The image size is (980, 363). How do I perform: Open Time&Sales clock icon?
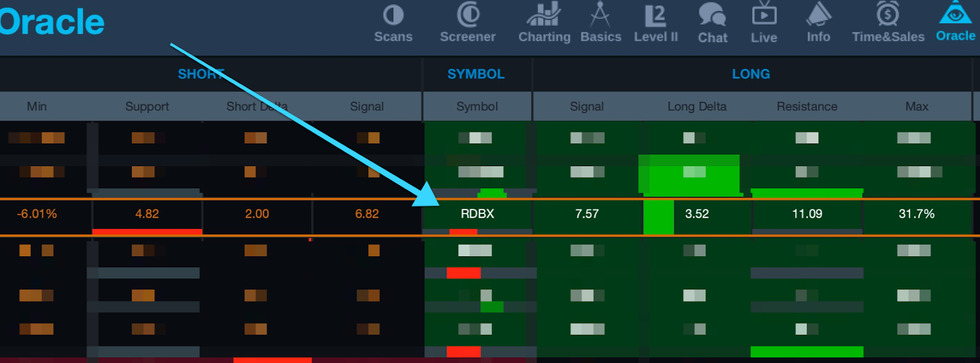pyautogui.click(x=888, y=15)
